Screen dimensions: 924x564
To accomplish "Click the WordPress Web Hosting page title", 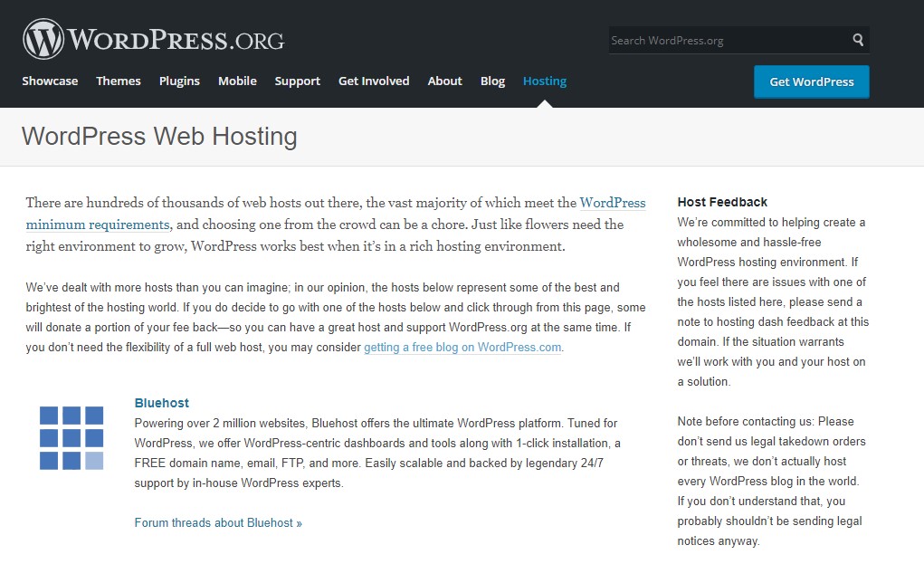I will (159, 136).
